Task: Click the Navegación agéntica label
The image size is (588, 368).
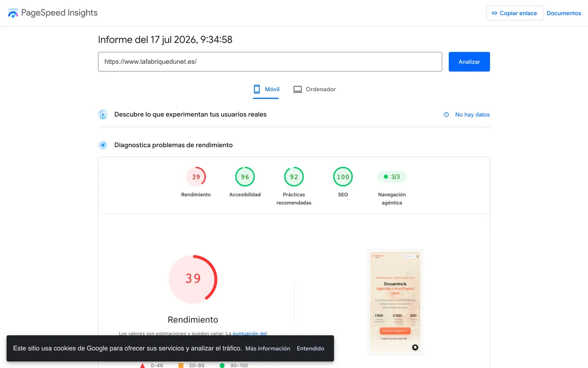Action: [392, 199]
